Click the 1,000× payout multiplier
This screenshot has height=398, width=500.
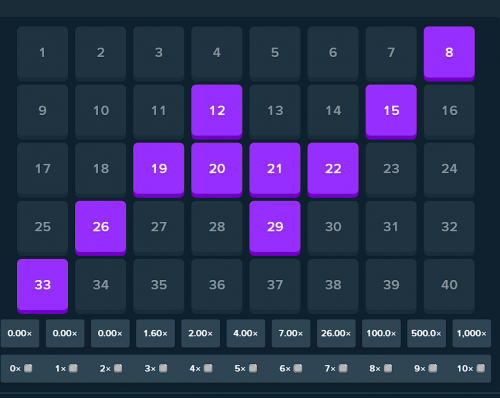point(472,333)
